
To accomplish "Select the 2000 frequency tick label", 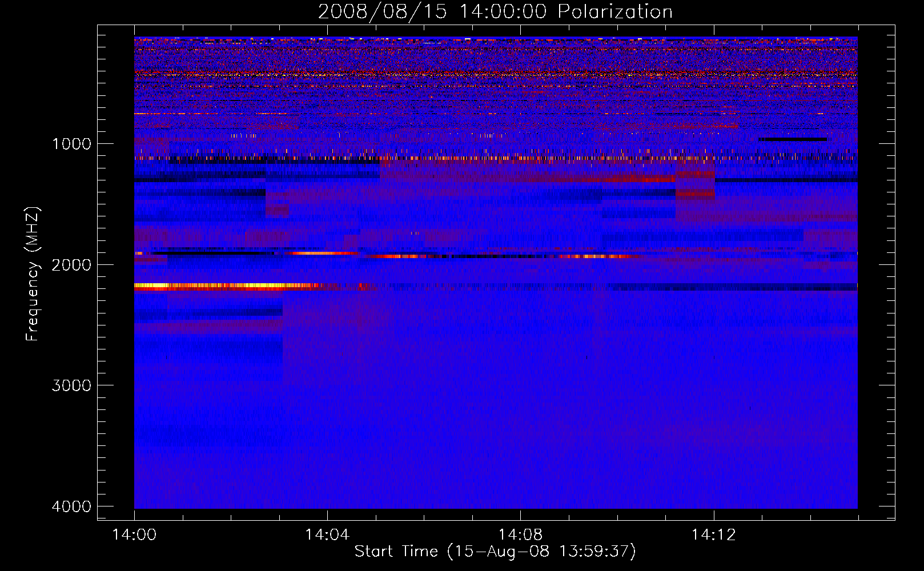I will click(71, 264).
